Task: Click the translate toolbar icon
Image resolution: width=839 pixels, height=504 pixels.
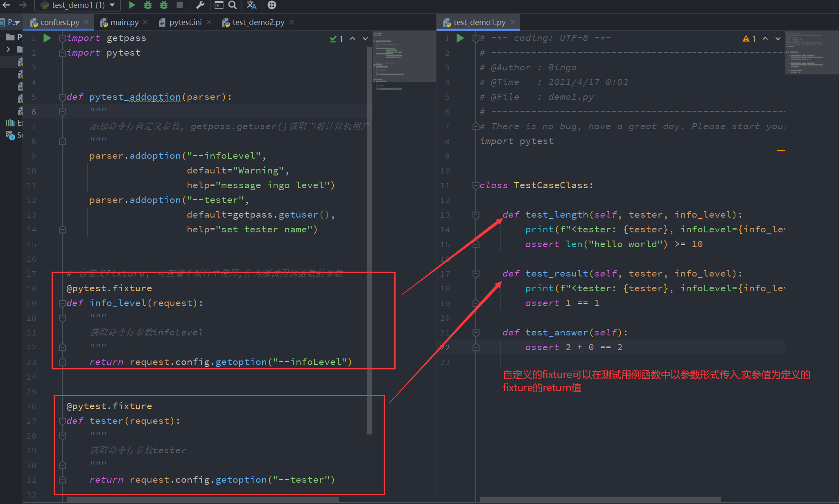Action: (x=251, y=5)
